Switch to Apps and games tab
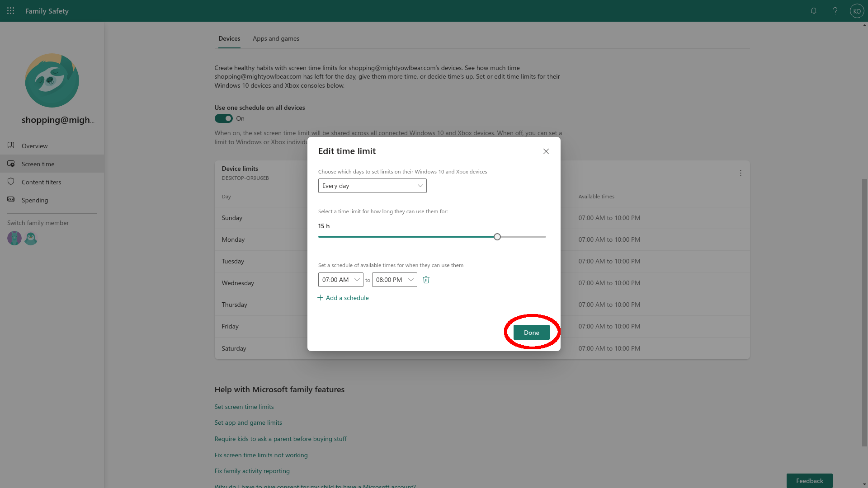This screenshot has height=488, width=868. [276, 38]
